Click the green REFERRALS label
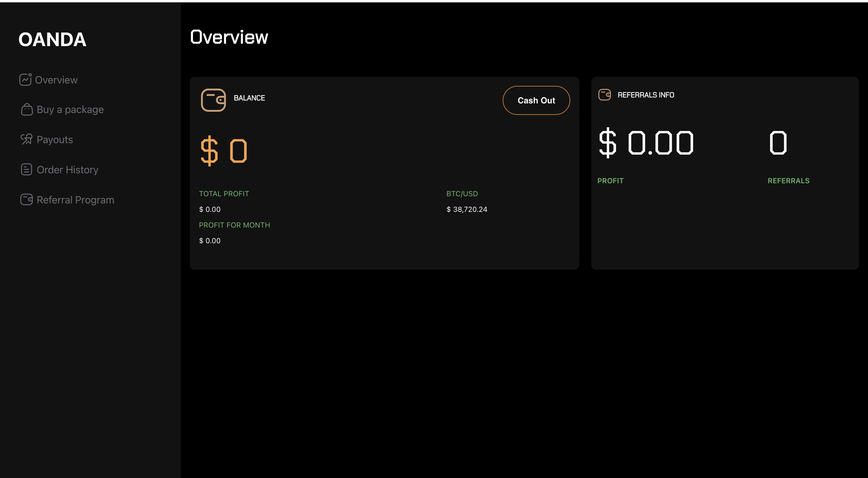Image resolution: width=868 pixels, height=478 pixels. pos(788,181)
